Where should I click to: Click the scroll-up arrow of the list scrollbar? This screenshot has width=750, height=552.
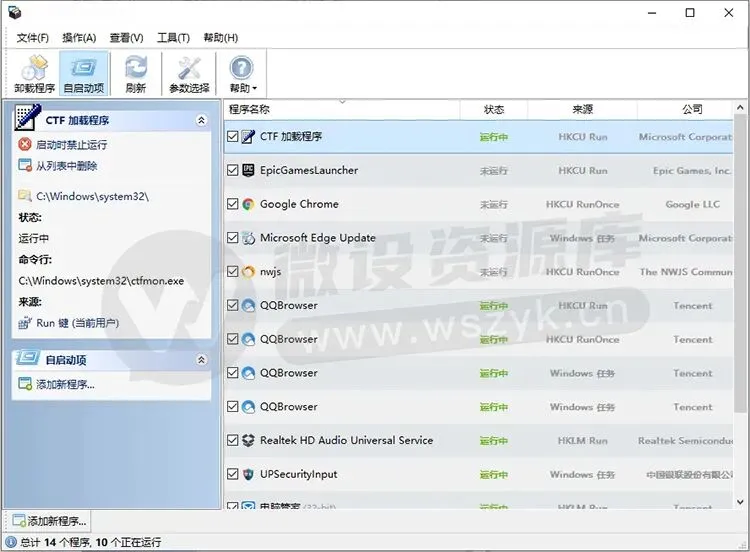click(x=740, y=108)
